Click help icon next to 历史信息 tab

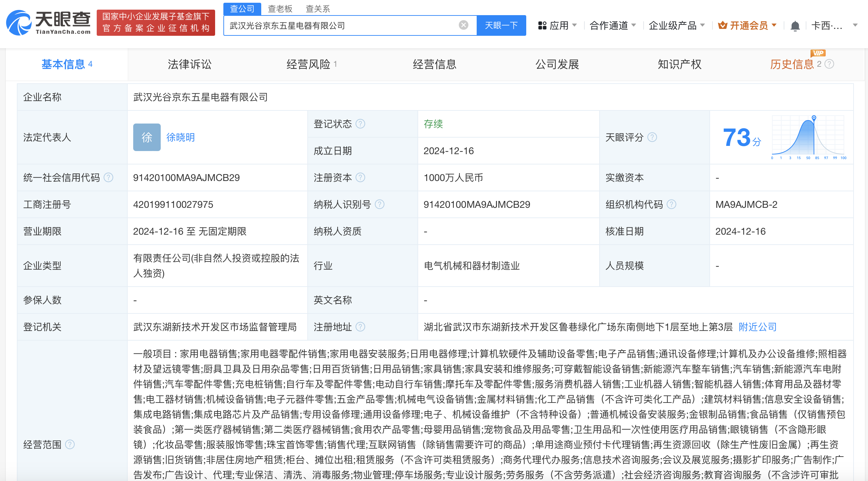pyautogui.click(x=830, y=64)
